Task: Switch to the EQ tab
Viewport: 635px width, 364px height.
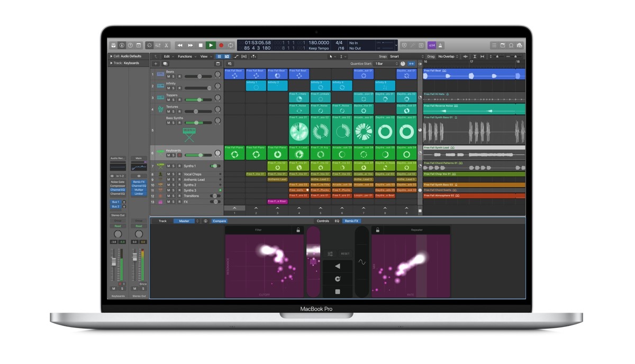Action: (x=337, y=221)
